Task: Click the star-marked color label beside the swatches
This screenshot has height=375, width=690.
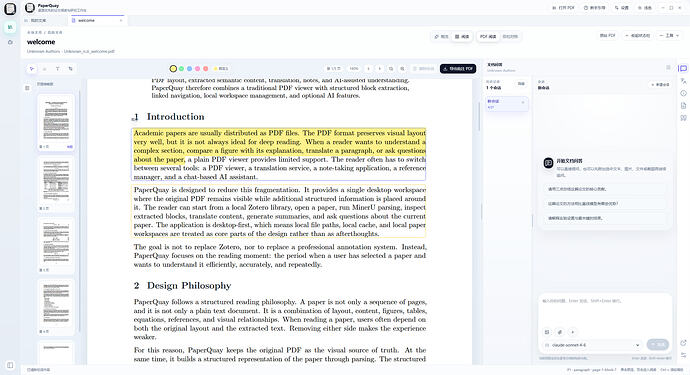Action: pyautogui.click(x=221, y=69)
